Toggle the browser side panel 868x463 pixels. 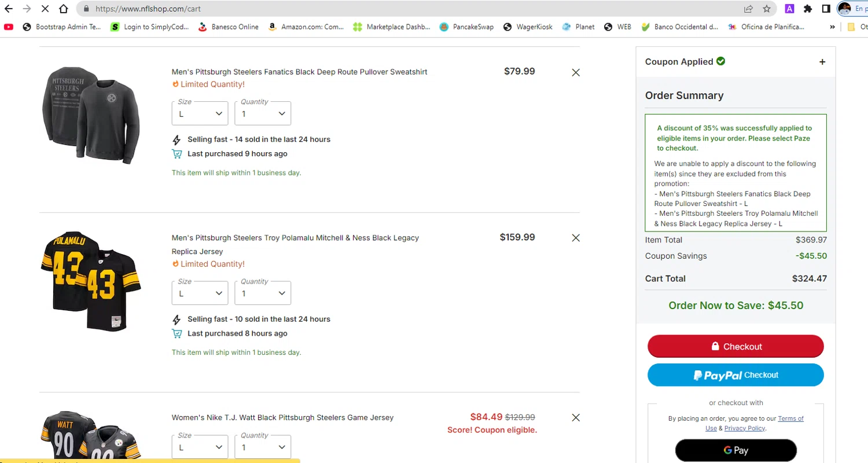pos(826,9)
